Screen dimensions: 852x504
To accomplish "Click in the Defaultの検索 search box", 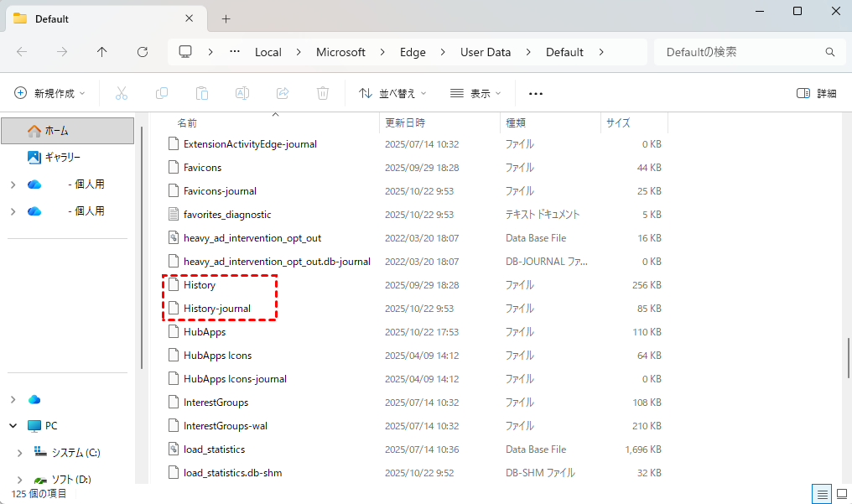I will [738, 52].
